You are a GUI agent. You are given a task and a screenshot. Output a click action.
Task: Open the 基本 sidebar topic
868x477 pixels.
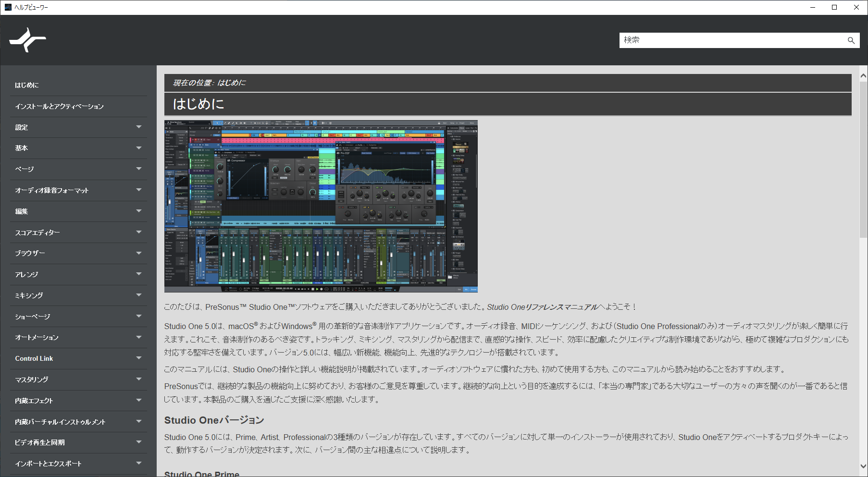[22, 148]
